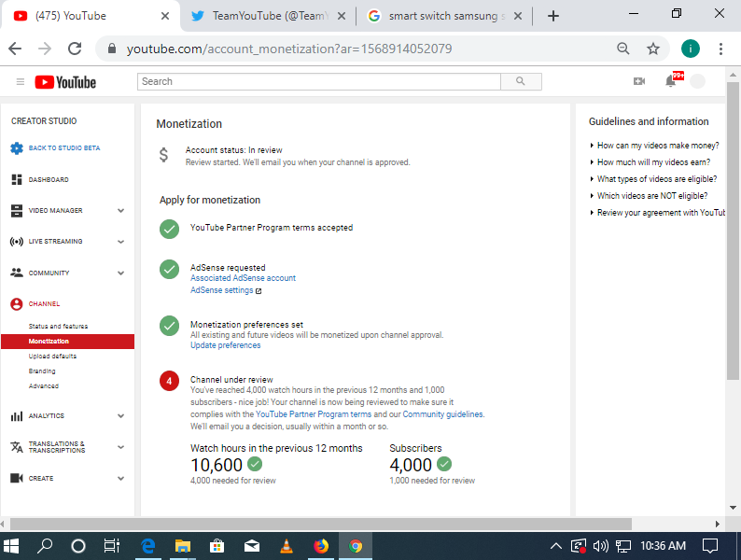Open Associated AdSense account link
Viewport: 741px width, 560px height.
(x=243, y=278)
